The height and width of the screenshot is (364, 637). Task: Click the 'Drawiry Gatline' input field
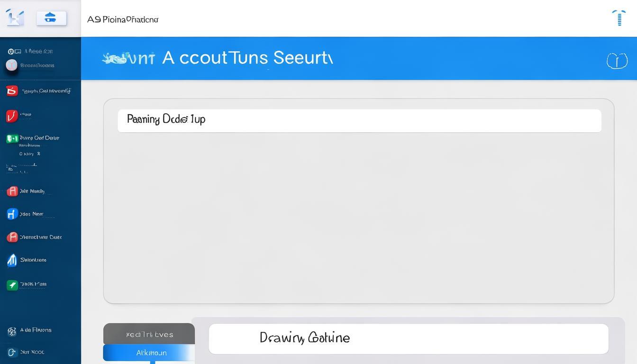(x=408, y=338)
